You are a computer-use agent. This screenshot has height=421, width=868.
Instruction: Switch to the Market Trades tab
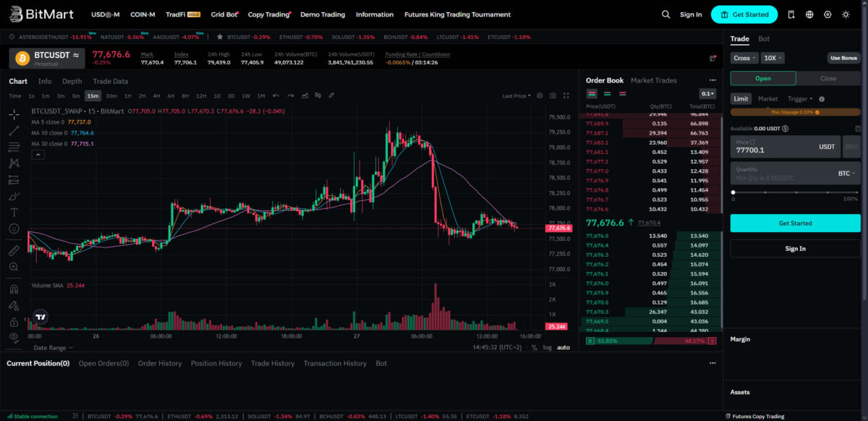click(x=654, y=80)
